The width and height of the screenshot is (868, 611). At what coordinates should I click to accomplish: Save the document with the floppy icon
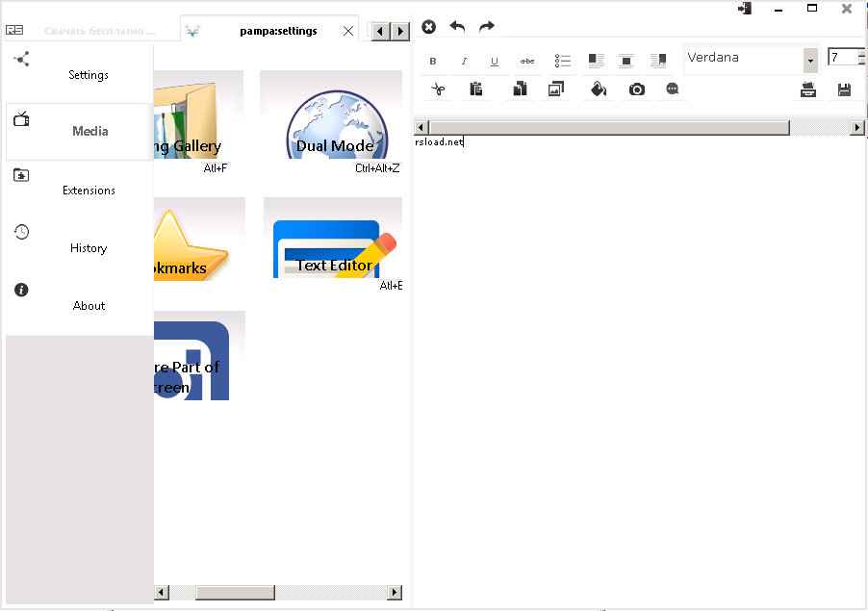coord(844,89)
